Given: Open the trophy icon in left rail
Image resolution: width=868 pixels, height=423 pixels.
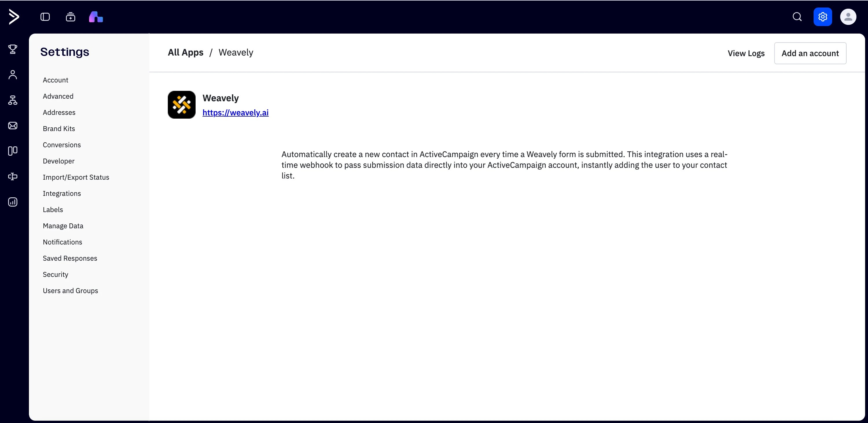Looking at the screenshot, I should [x=13, y=49].
